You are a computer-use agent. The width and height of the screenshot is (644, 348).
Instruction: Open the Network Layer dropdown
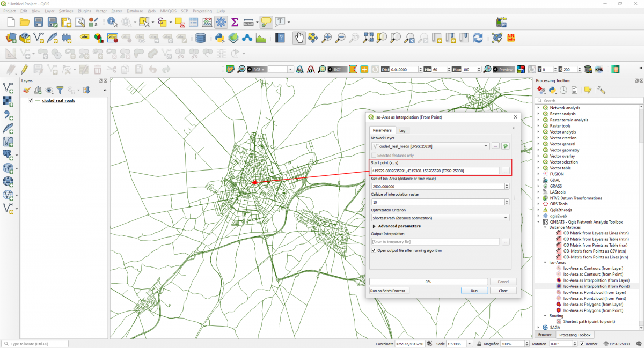tap(430, 146)
